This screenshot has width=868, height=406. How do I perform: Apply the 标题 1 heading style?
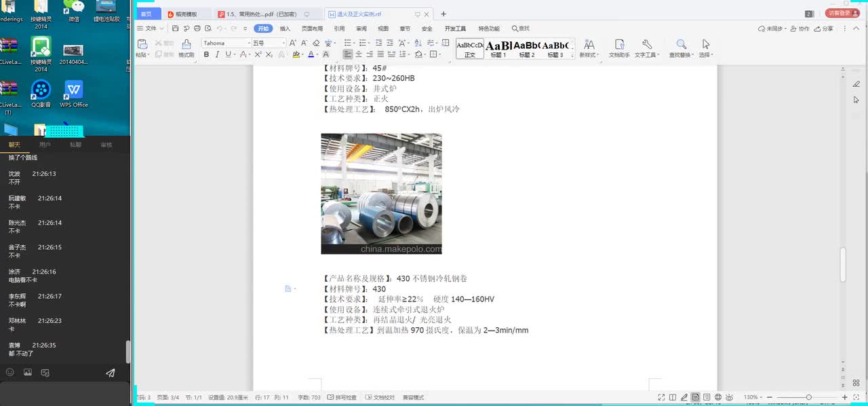[x=498, y=48]
